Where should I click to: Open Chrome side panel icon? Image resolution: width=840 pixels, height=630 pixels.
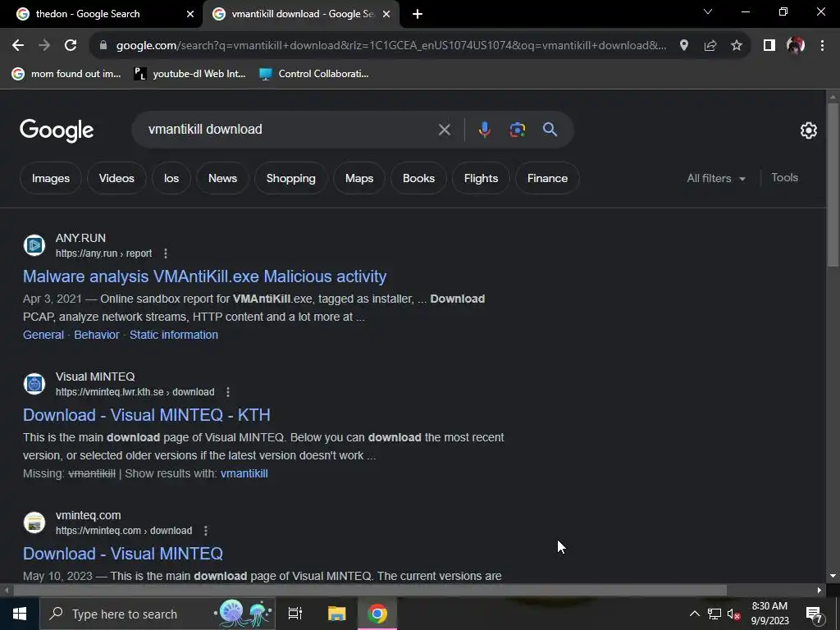pyautogui.click(x=769, y=46)
